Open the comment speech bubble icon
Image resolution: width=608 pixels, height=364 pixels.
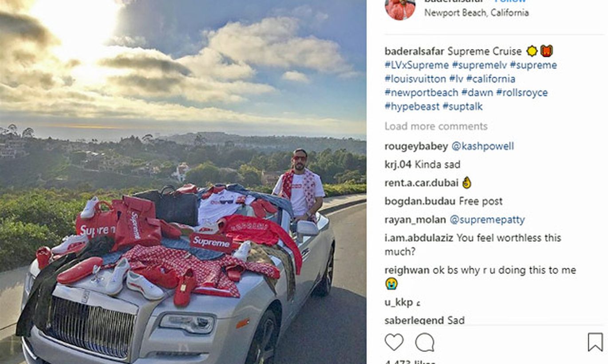click(425, 342)
